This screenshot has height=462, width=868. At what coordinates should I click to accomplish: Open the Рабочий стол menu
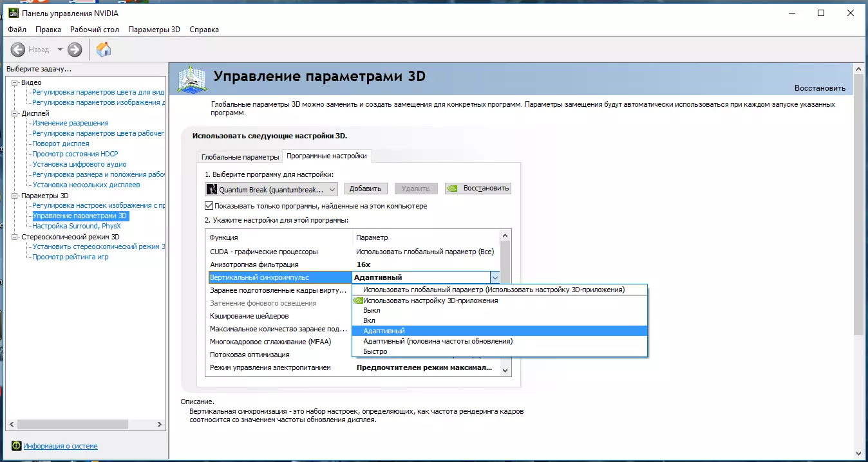click(95, 30)
